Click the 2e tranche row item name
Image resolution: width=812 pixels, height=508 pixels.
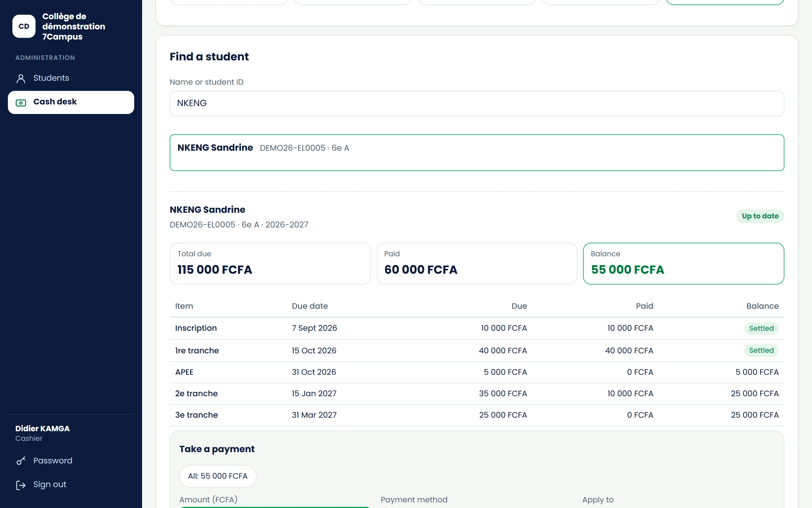[x=196, y=393]
